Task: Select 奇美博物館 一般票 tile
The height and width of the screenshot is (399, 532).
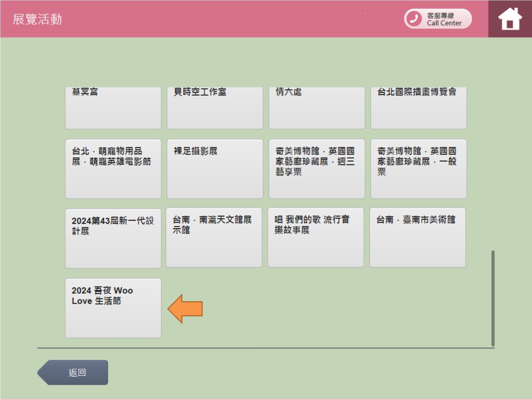Action: [418, 169]
